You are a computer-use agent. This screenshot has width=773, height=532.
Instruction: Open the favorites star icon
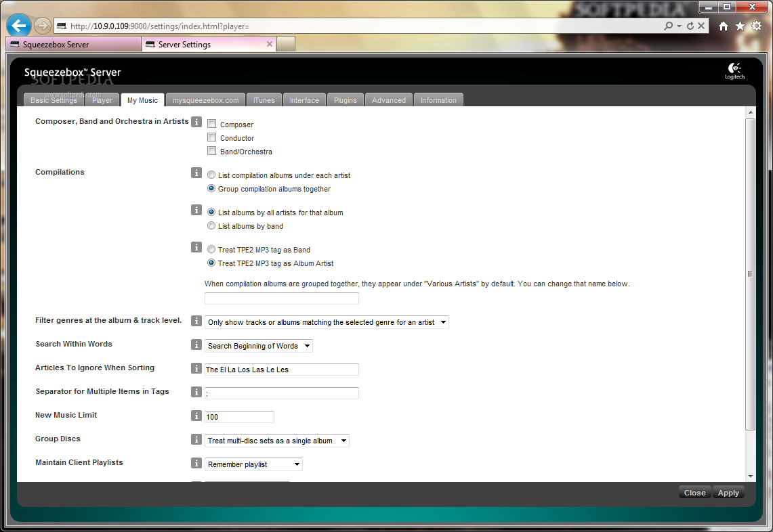[x=740, y=26]
